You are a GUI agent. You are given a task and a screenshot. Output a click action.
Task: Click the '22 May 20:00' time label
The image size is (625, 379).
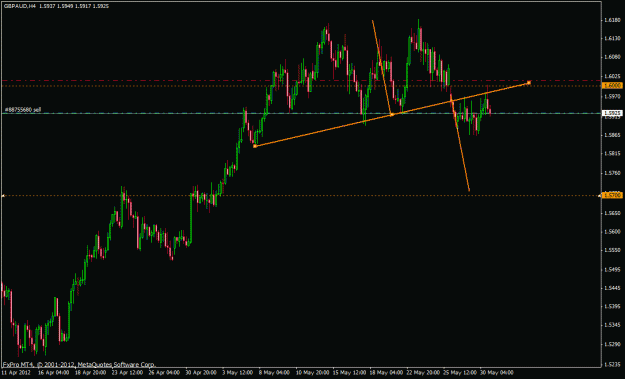(x=423, y=373)
